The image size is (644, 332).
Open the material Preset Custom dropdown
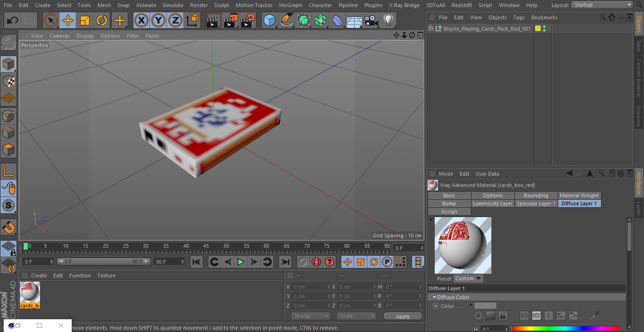[468, 278]
